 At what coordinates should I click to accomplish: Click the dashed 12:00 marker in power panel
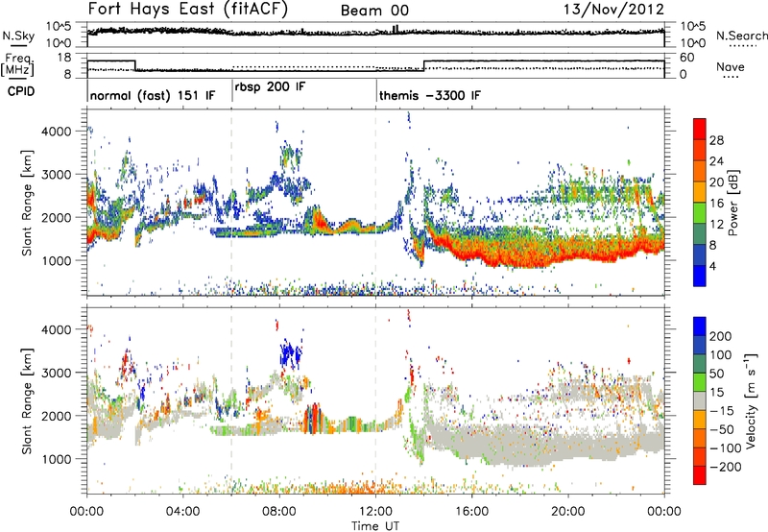pyautogui.click(x=376, y=203)
